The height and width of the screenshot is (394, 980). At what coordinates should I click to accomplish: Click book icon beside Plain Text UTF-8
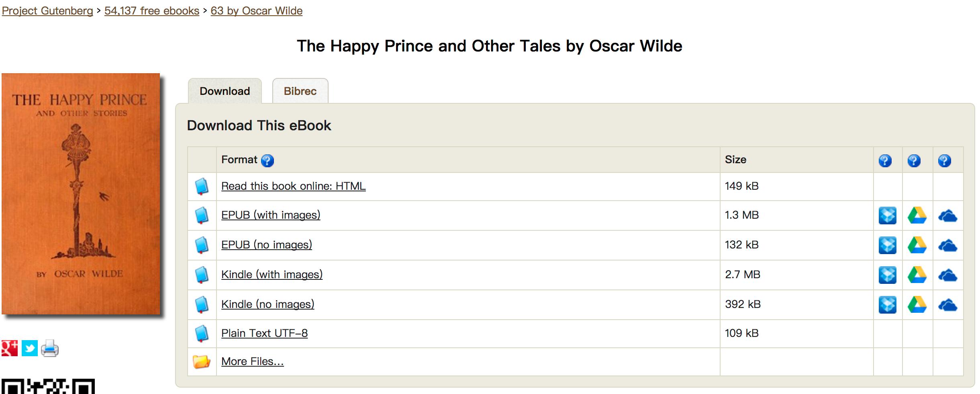tap(202, 334)
